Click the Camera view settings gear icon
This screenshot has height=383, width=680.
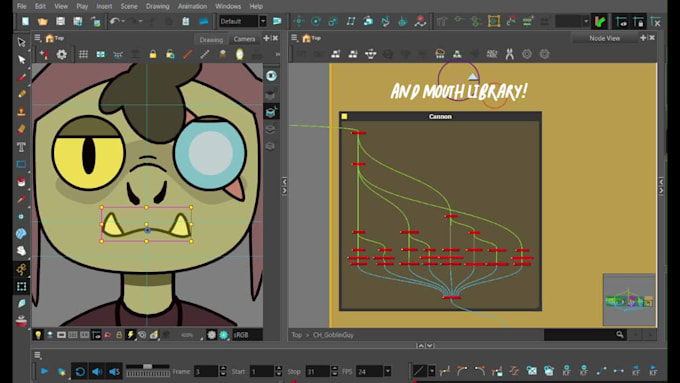pos(62,54)
